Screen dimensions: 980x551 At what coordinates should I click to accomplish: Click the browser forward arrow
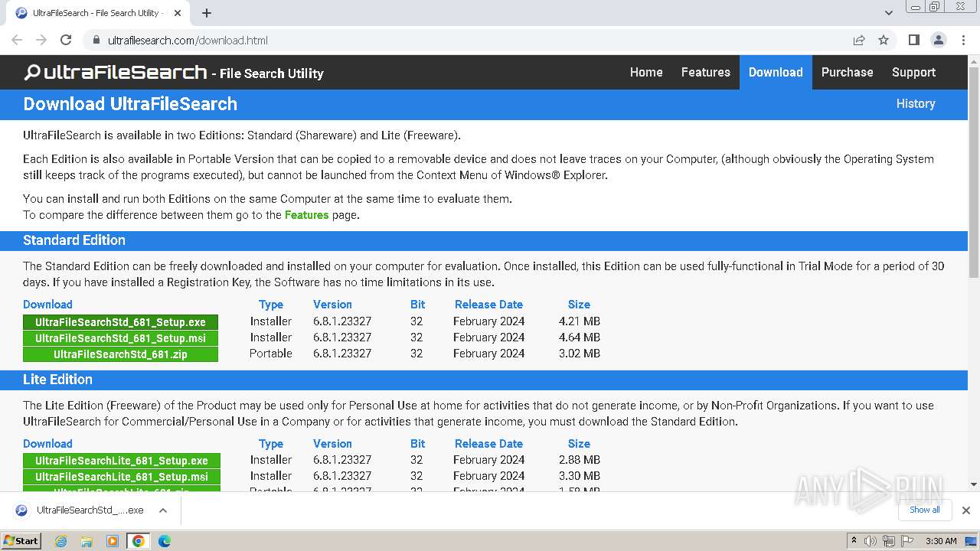[x=41, y=40]
